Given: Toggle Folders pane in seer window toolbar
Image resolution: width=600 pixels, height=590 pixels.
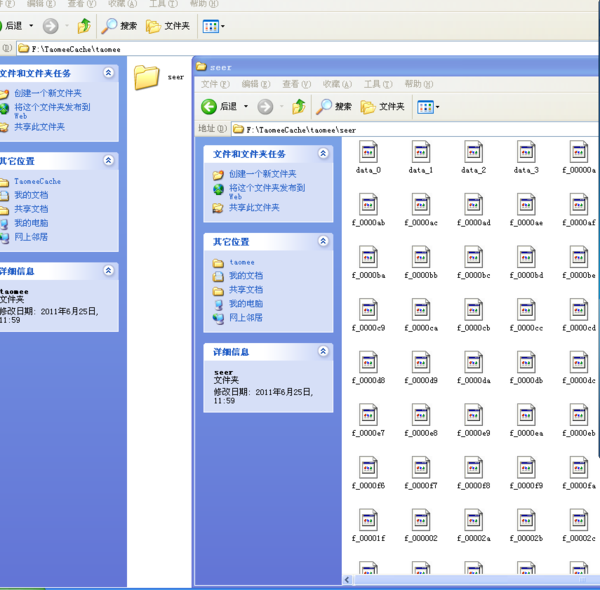Looking at the screenshot, I should click(382, 106).
